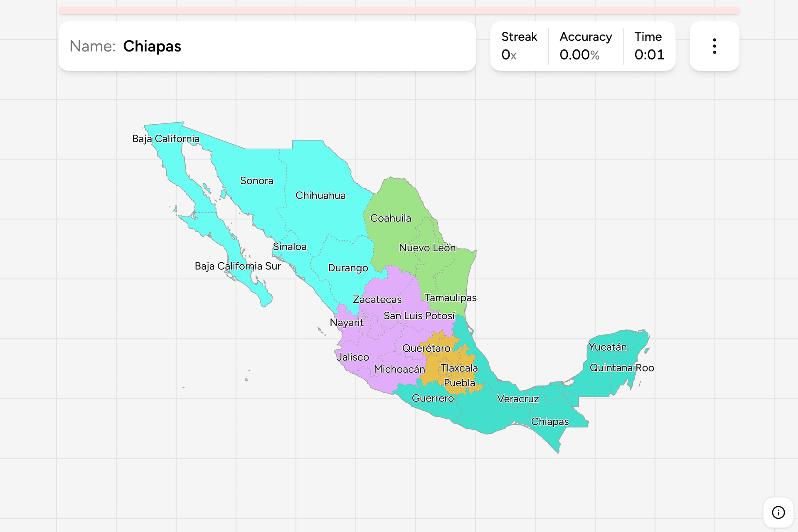Select the Sonora region on the map
The image size is (798, 532).
tap(256, 181)
